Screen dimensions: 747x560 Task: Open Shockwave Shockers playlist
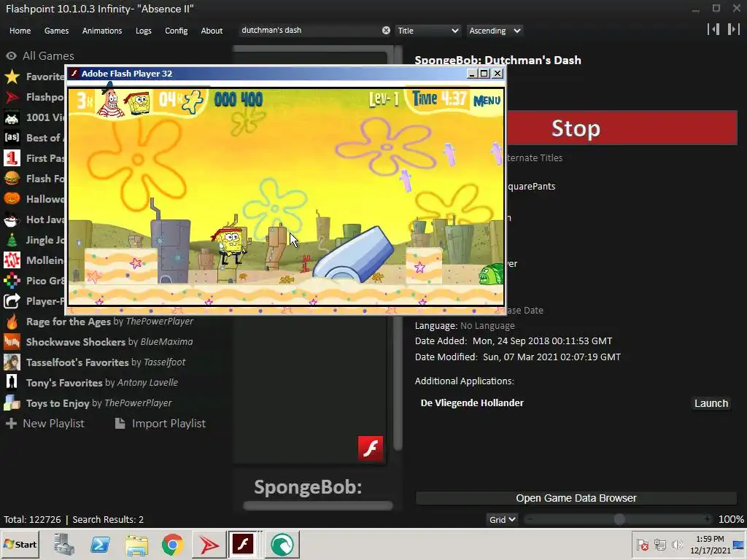[x=109, y=342]
